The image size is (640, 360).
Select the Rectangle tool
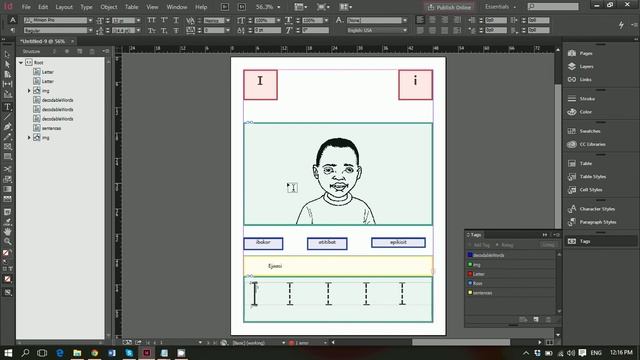[7, 156]
